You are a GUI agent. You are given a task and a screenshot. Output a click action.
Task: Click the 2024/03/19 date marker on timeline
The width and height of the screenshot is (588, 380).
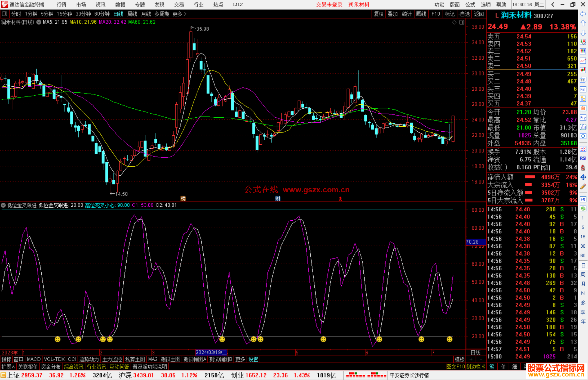pyautogui.click(x=211, y=352)
